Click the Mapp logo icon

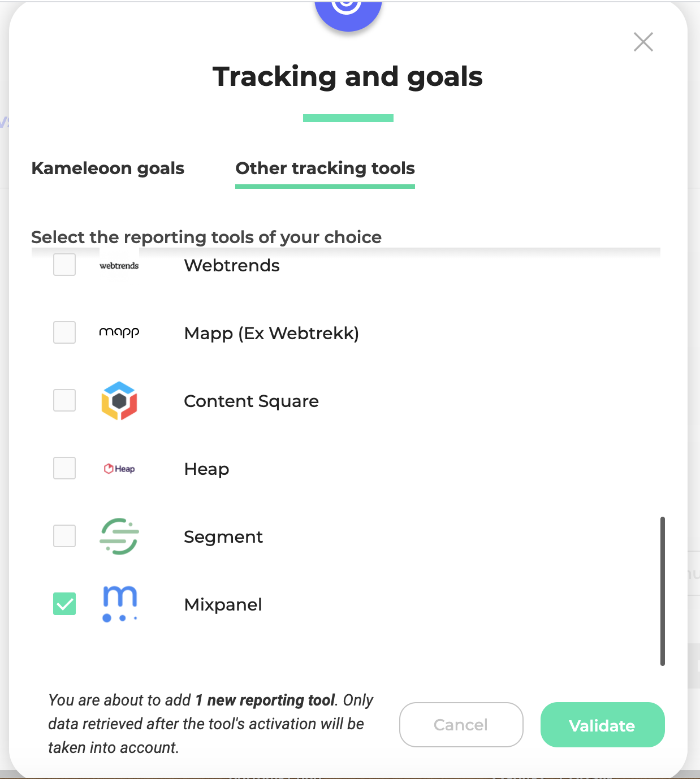tap(119, 332)
